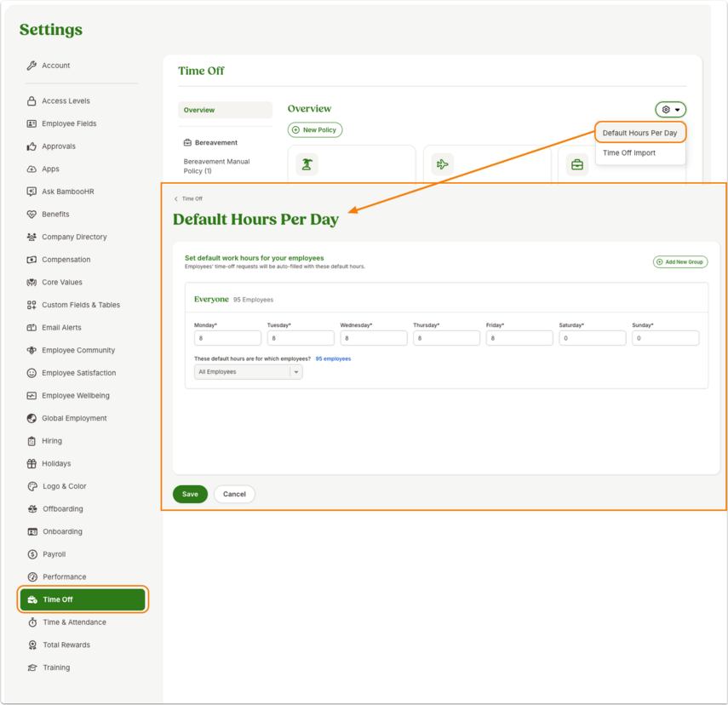The width and height of the screenshot is (728, 705).
Task: Click the Access Levels lock icon
Action: (32, 100)
